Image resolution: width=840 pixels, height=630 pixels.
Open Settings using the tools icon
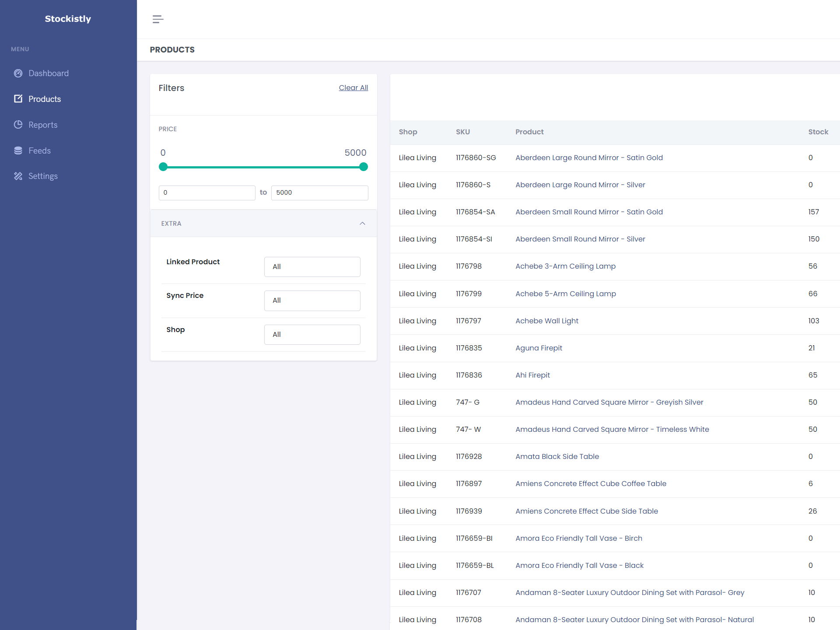click(18, 176)
